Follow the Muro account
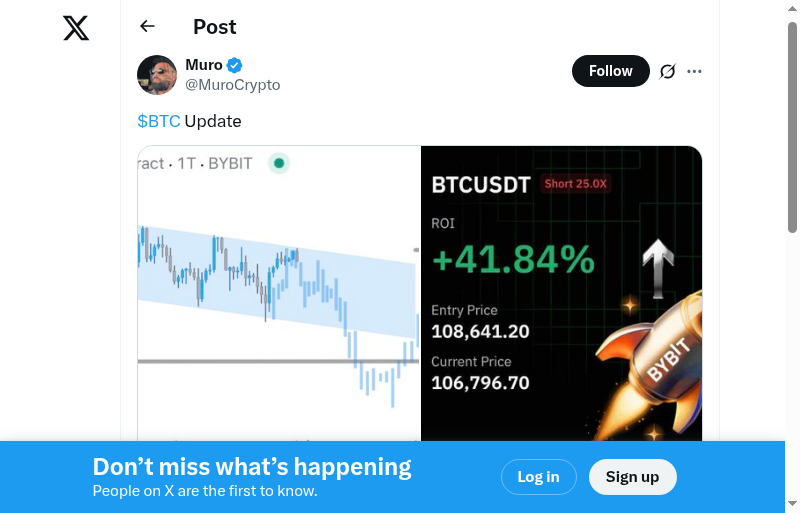This screenshot has width=800, height=513. pos(610,71)
